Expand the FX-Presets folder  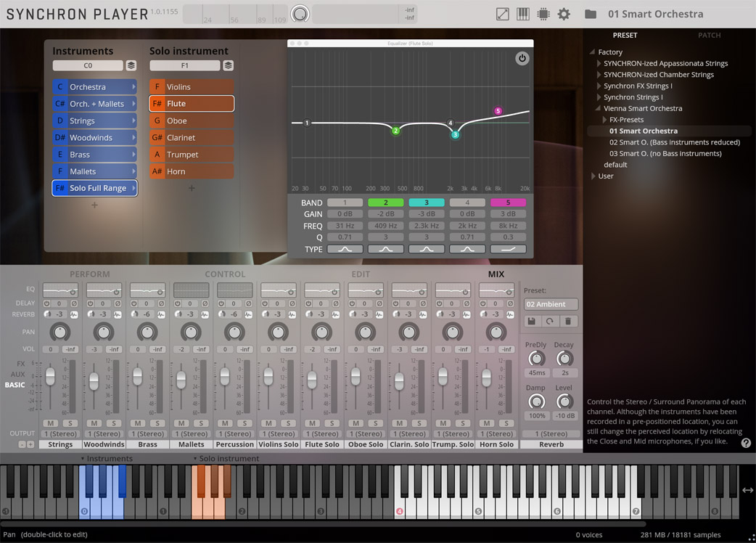(x=604, y=120)
